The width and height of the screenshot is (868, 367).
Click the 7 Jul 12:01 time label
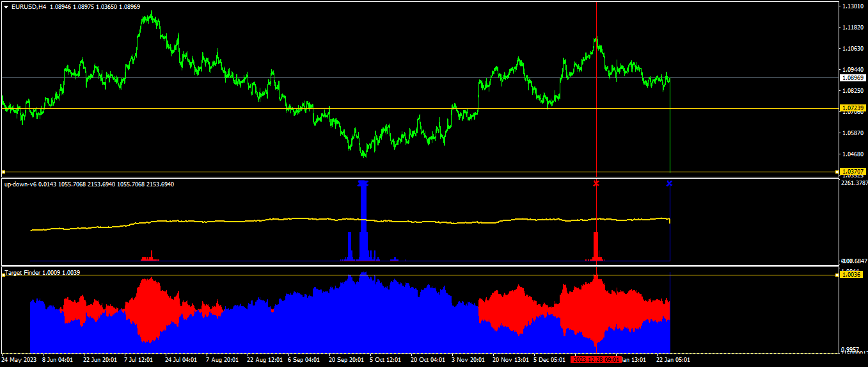coord(140,359)
